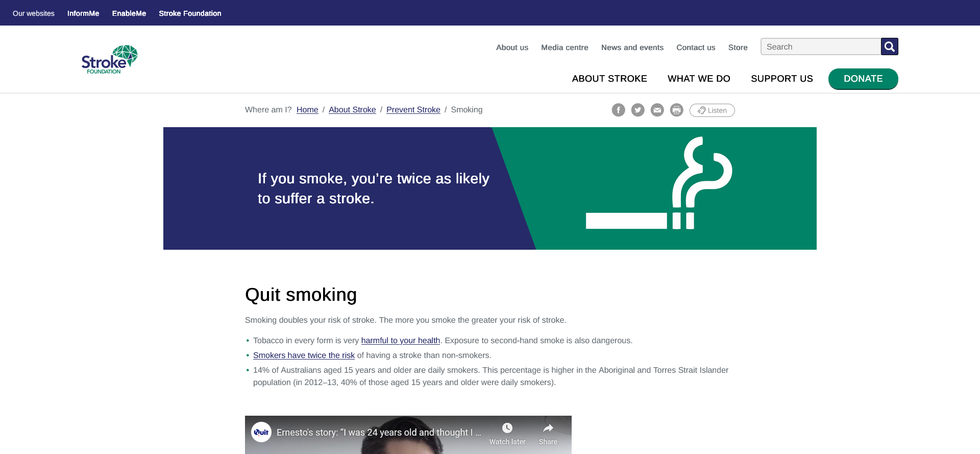This screenshot has width=980, height=454.
Task: Open the 'harmful to your health' link
Action: [400, 341]
